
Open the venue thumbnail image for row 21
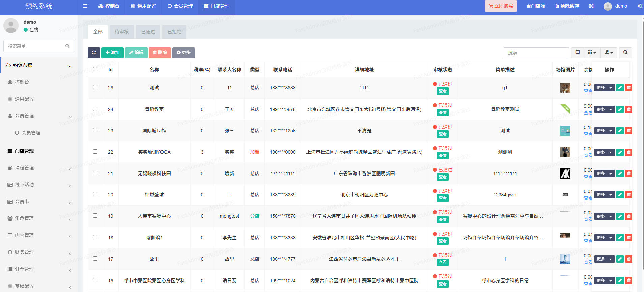click(565, 174)
